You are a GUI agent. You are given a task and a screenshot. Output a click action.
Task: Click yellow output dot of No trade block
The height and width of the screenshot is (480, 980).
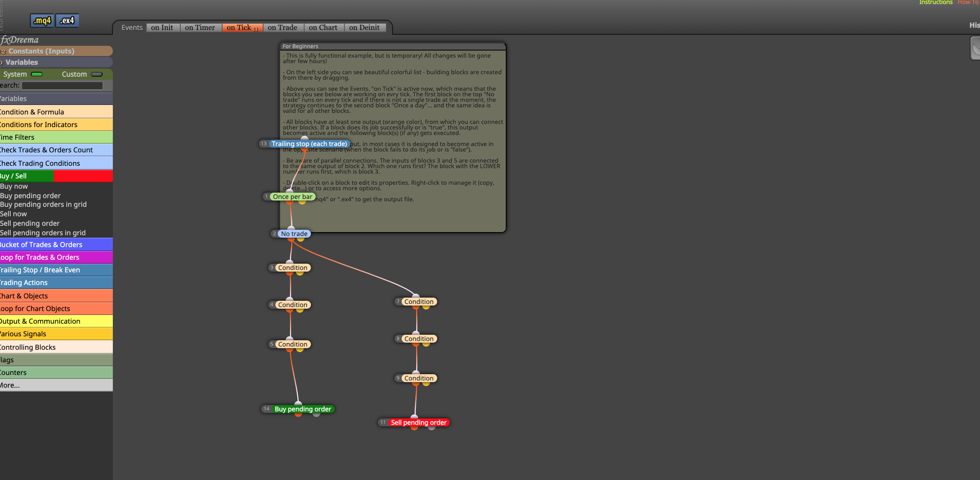tap(300, 239)
